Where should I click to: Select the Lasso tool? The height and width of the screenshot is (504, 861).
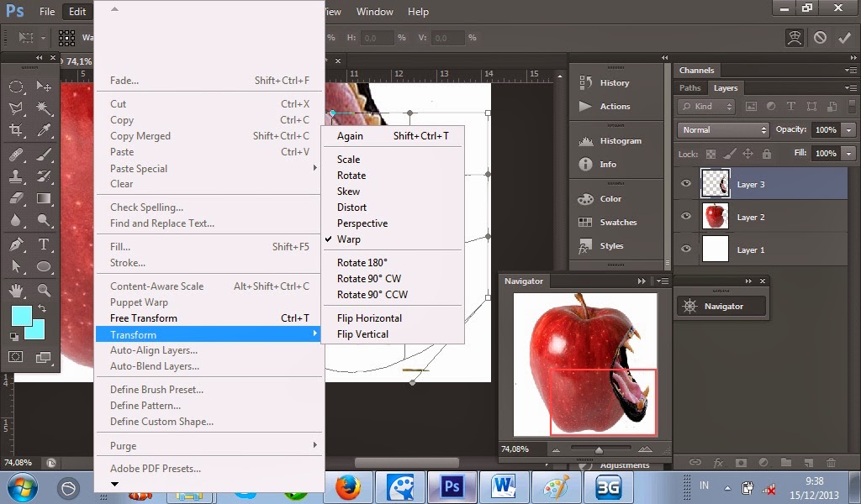tap(17, 108)
